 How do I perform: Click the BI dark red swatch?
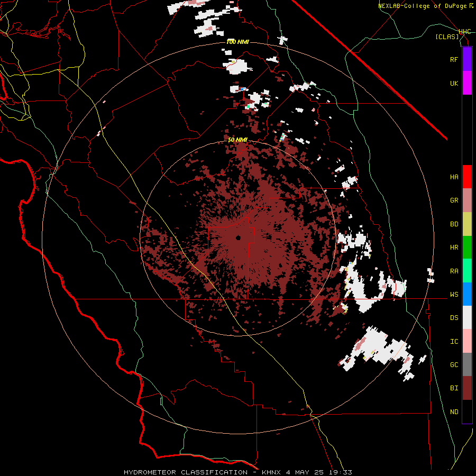[467, 388]
